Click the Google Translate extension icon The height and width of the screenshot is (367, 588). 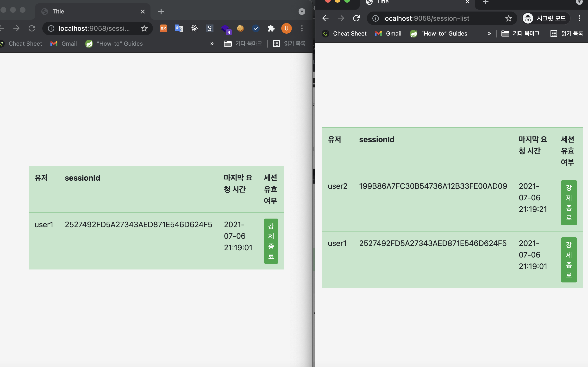179,28
